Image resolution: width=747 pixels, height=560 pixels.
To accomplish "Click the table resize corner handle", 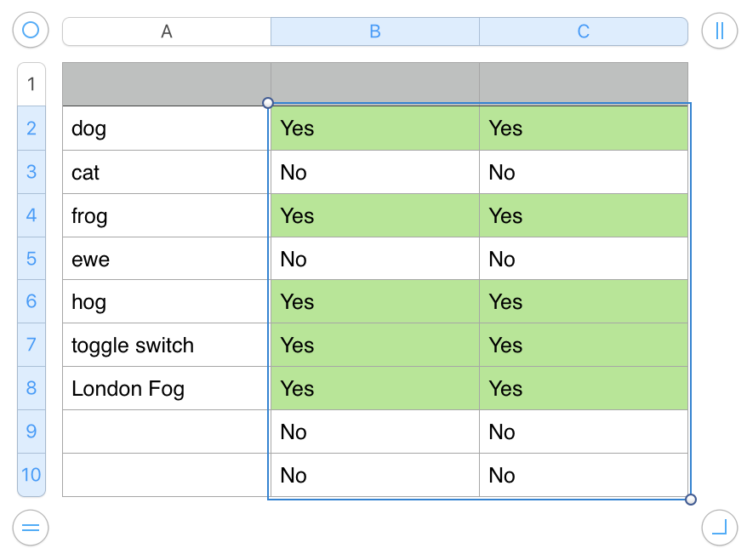I will point(720,528).
